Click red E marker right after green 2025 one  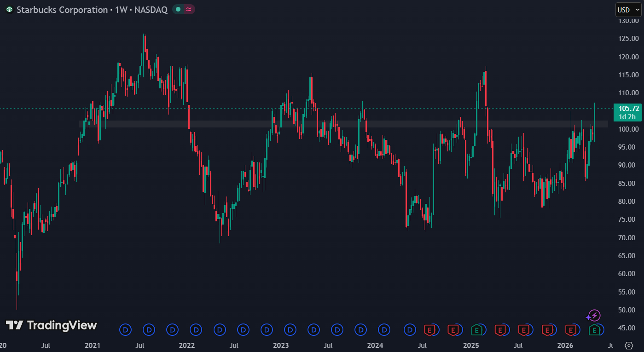coord(500,329)
